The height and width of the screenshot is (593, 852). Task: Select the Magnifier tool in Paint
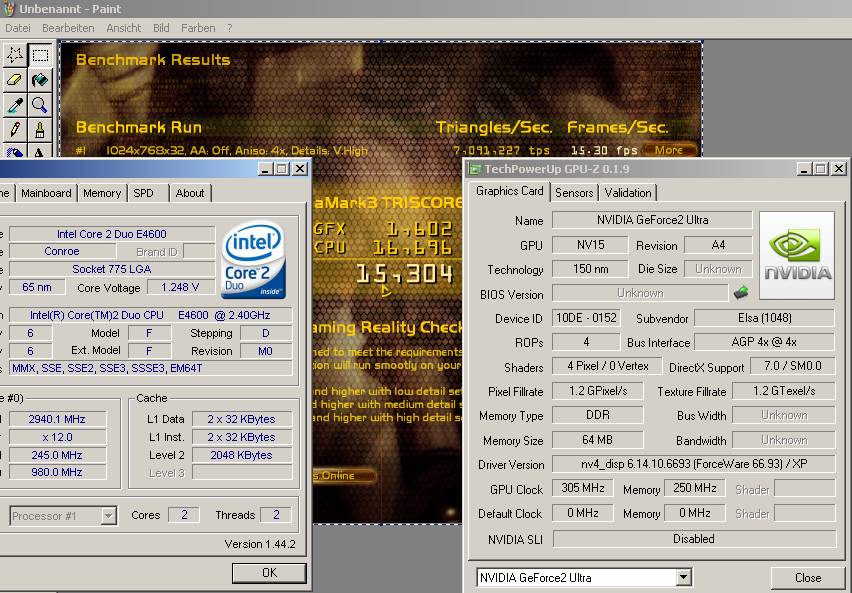pos(40,105)
